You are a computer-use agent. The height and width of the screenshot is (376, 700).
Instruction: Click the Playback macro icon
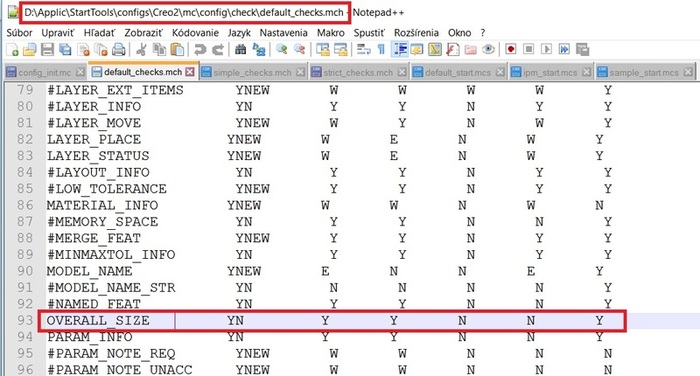(546, 49)
